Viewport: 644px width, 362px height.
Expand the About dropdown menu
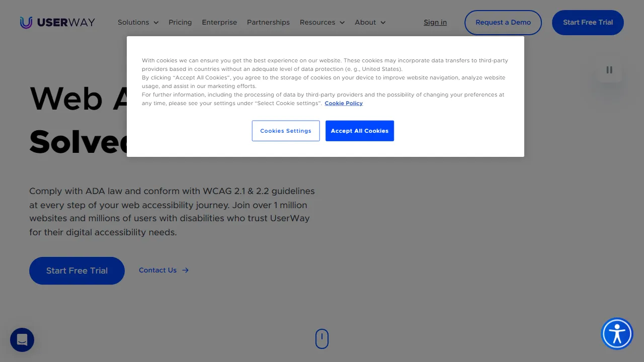[370, 22]
